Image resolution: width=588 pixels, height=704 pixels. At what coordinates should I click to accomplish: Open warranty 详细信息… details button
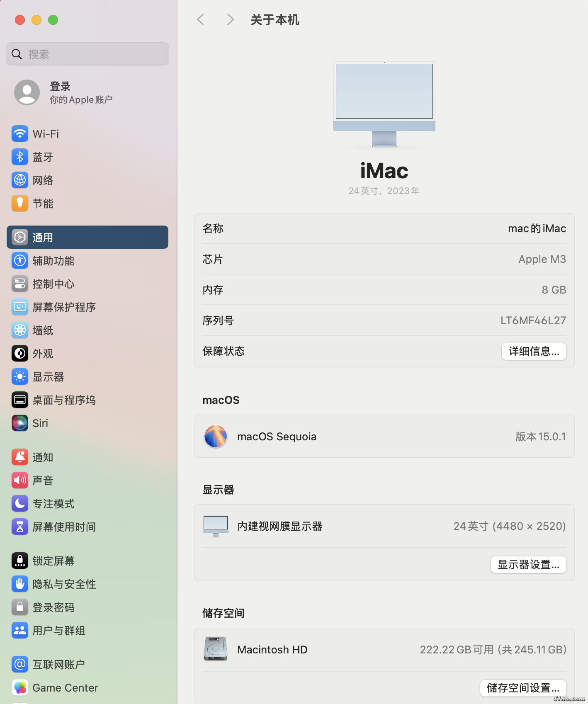[x=534, y=352]
